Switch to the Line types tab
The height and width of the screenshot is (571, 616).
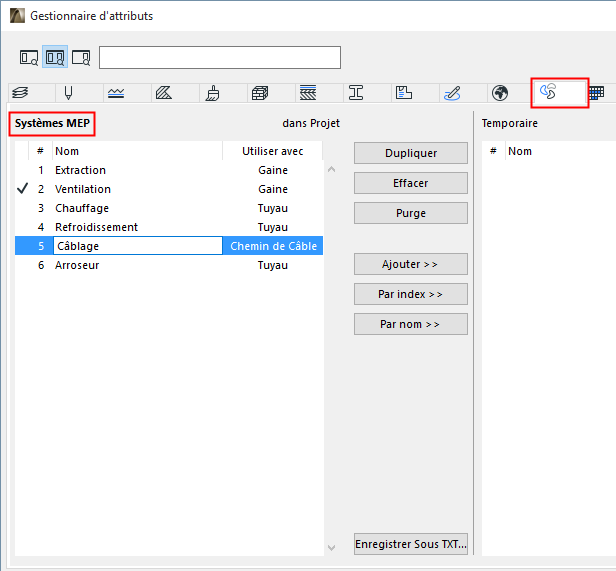coord(116,93)
